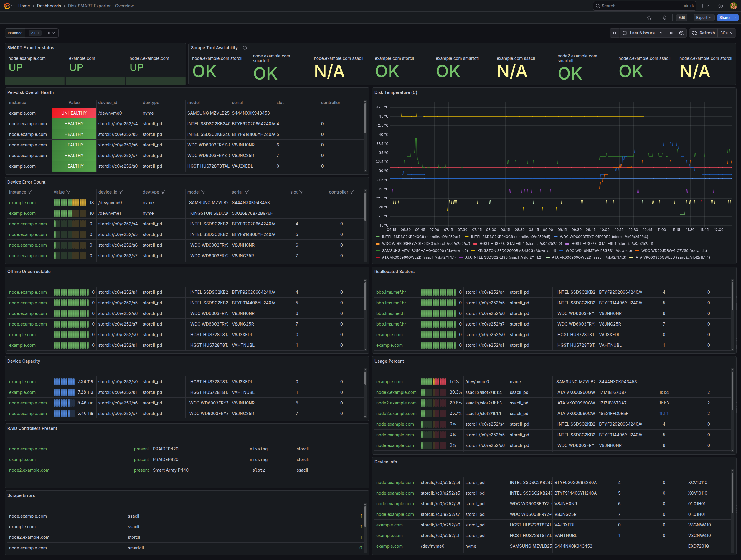This screenshot has width=741, height=560.
Task: Open the Grafana logo menu
Action: [x=7, y=6]
